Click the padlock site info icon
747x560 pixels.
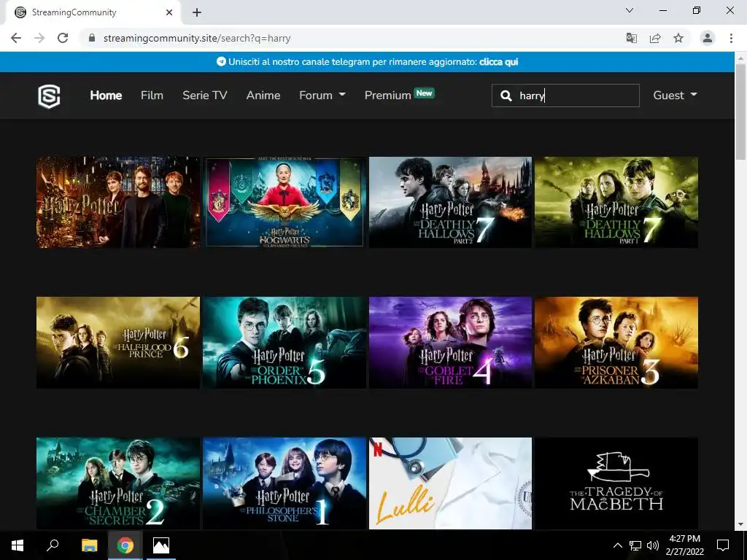pyautogui.click(x=93, y=38)
